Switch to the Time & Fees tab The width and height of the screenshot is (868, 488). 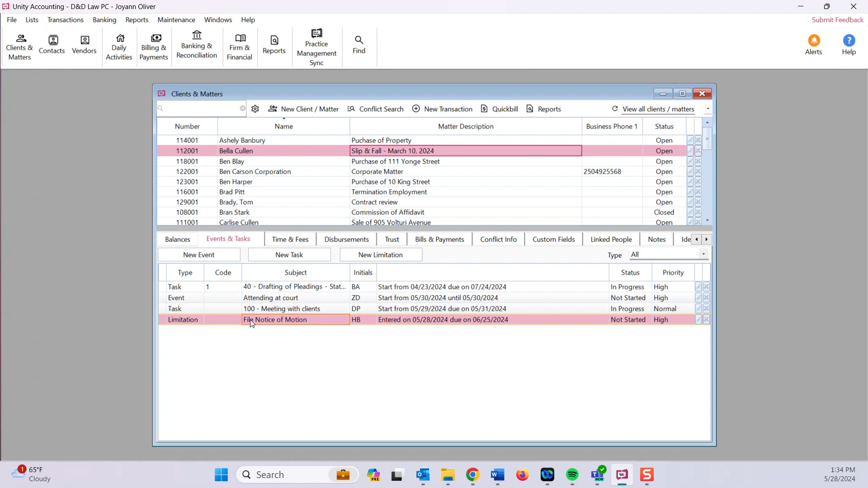(x=290, y=239)
